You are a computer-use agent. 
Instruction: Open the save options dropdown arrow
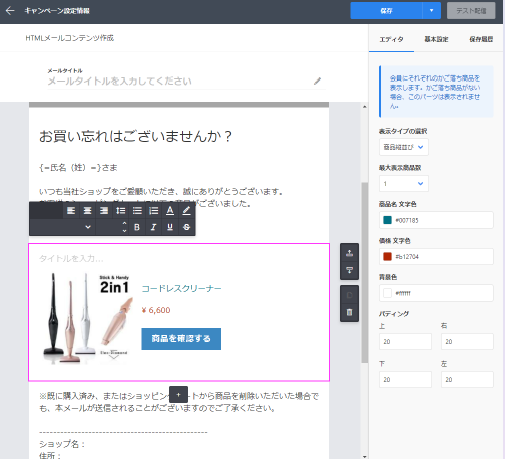pos(431,11)
